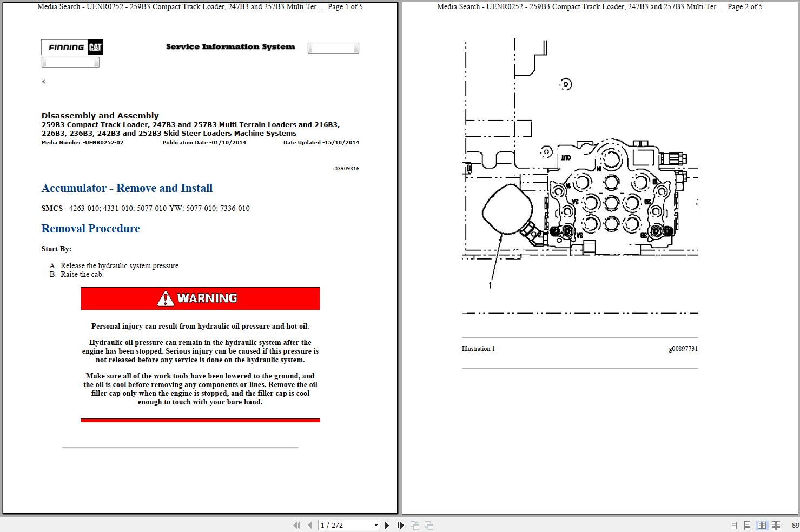The height and width of the screenshot is (532, 800).
Task: Click the Finning CAT logo
Action: (x=72, y=48)
